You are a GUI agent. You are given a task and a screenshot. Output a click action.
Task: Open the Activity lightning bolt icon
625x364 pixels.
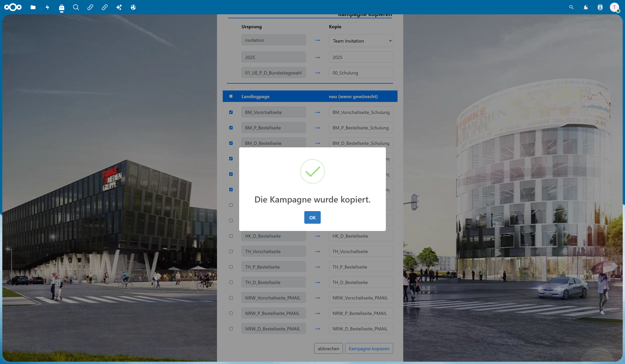point(47,7)
